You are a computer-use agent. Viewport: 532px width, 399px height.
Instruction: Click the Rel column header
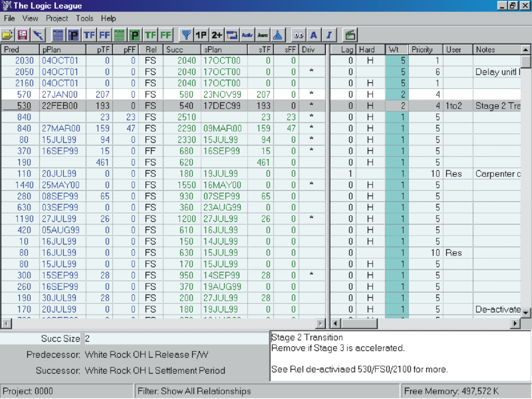pos(151,50)
